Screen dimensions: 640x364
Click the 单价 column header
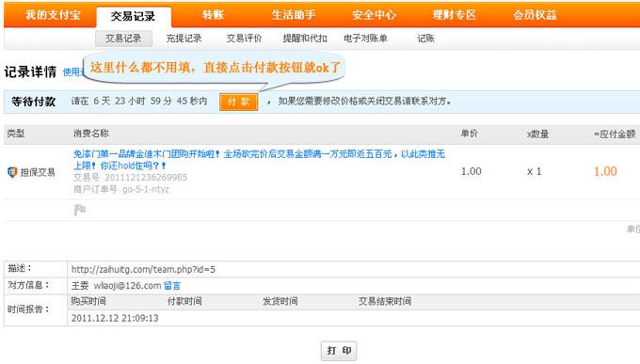[x=470, y=134]
